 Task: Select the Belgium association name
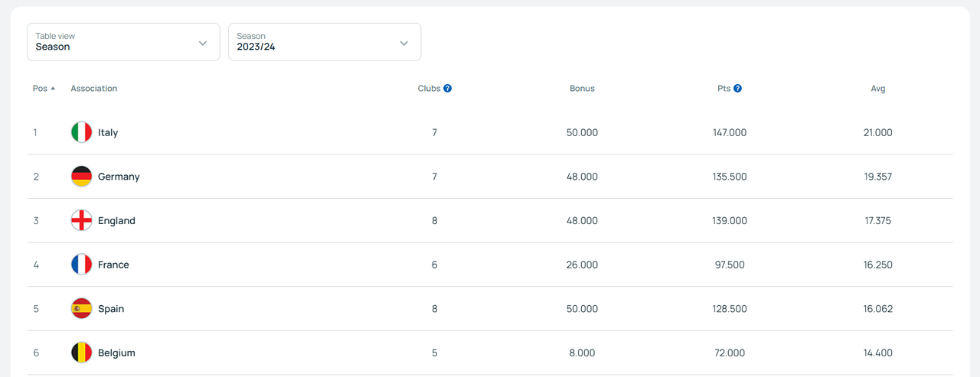pyautogui.click(x=116, y=353)
